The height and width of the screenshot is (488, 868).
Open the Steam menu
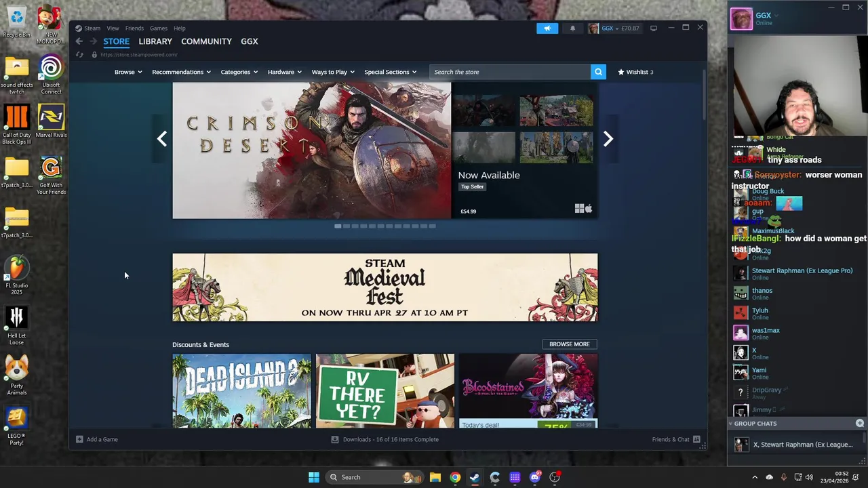click(92, 28)
